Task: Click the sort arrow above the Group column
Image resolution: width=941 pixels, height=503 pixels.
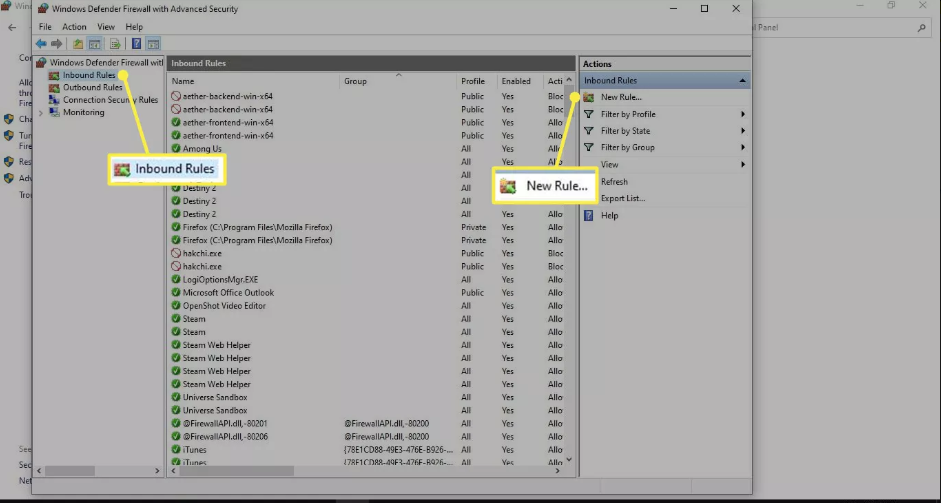Action: point(398,75)
